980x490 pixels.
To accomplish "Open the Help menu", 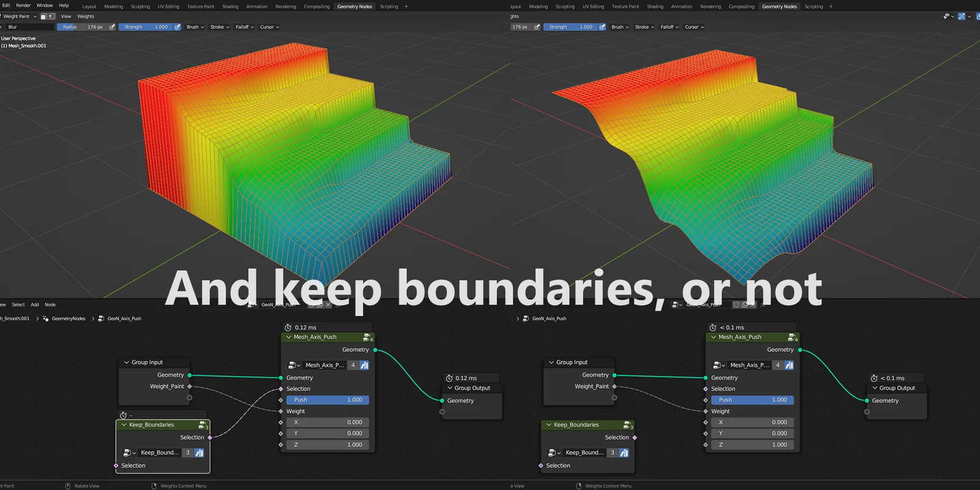I will click(x=64, y=6).
